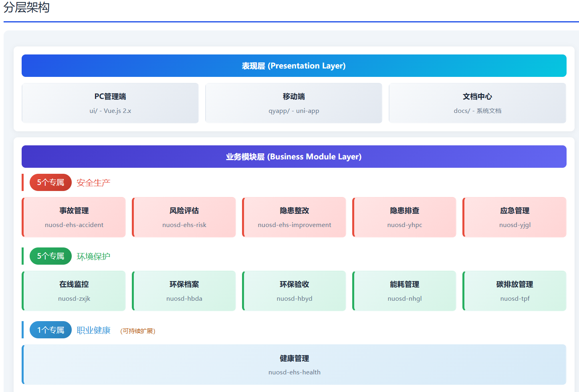Open the 移动端 qyapp card
The height and width of the screenshot is (392, 579).
coord(294,103)
